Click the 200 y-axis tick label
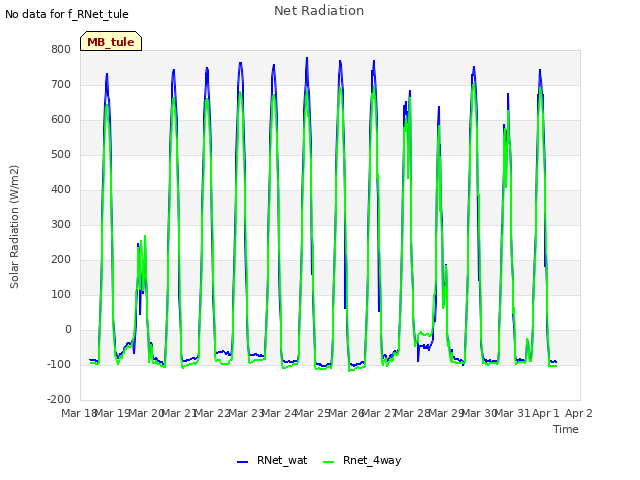The width and height of the screenshot is (640, 480). (61, 260)
